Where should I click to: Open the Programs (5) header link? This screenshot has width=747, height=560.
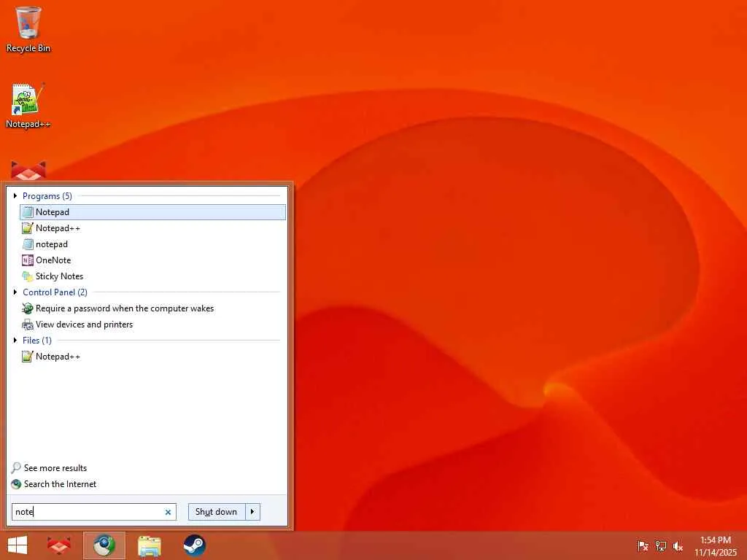[x=47, y=195]
